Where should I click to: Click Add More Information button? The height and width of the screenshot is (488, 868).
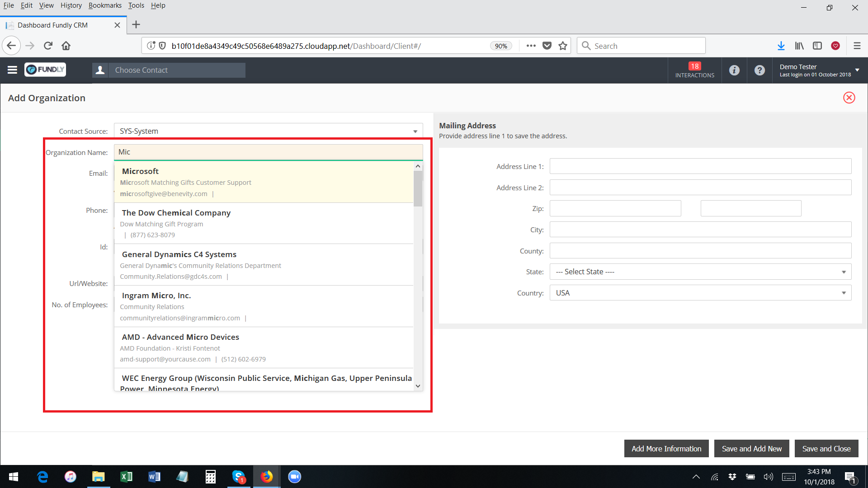click(666, 449)
